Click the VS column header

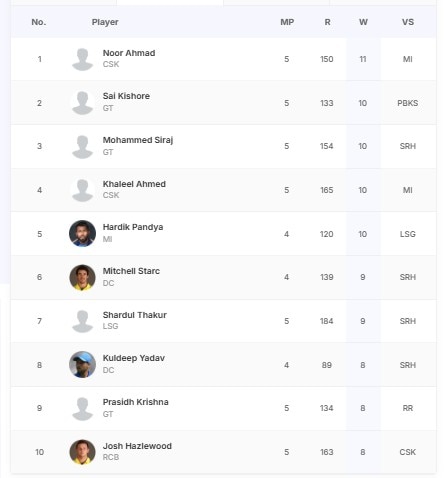pyautogui.click(x=408, y=22)
